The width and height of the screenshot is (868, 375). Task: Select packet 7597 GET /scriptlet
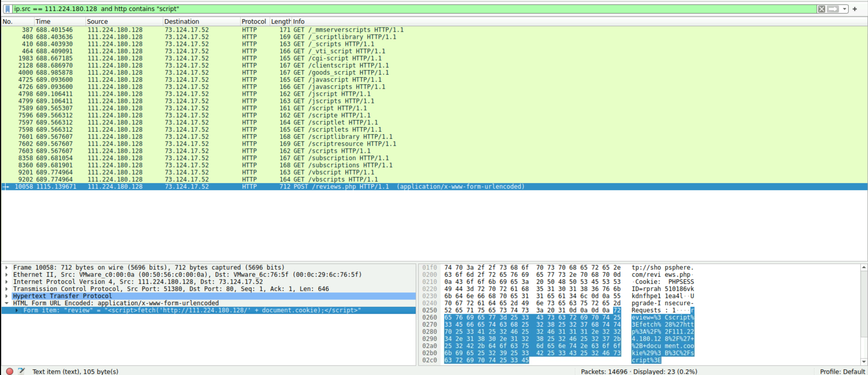[x=434, y=123]
